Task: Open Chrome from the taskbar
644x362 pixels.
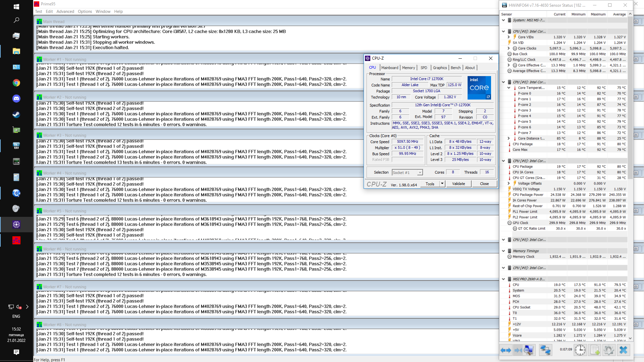Action: click(16, 83)
